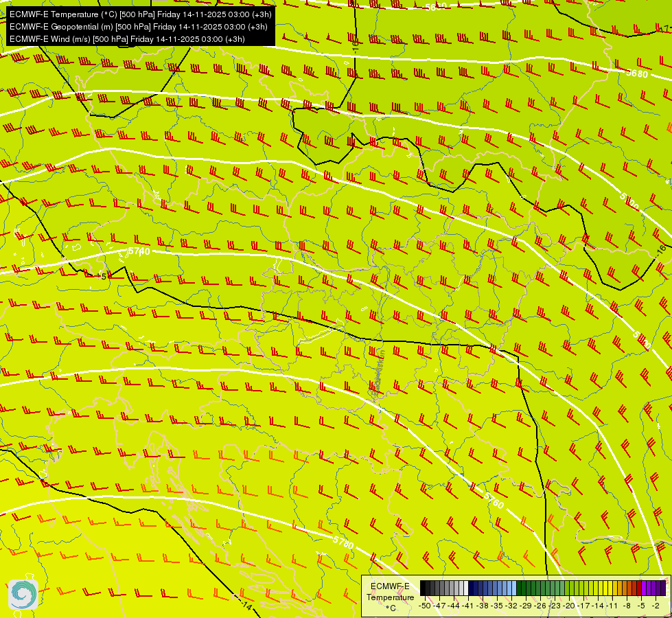The width and height of the screenshot is (672, 618).
Task: Click the swirl weather logo icon
Action: [23, 595]
